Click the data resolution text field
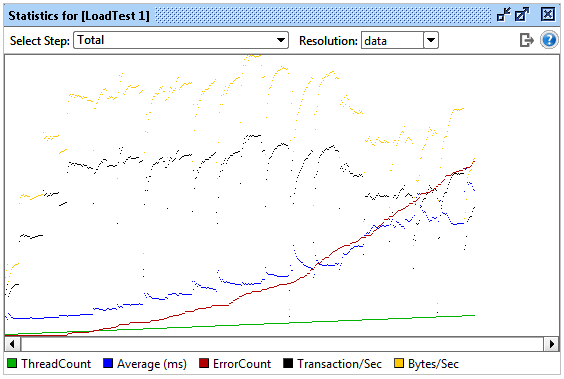 coord(392,40)
